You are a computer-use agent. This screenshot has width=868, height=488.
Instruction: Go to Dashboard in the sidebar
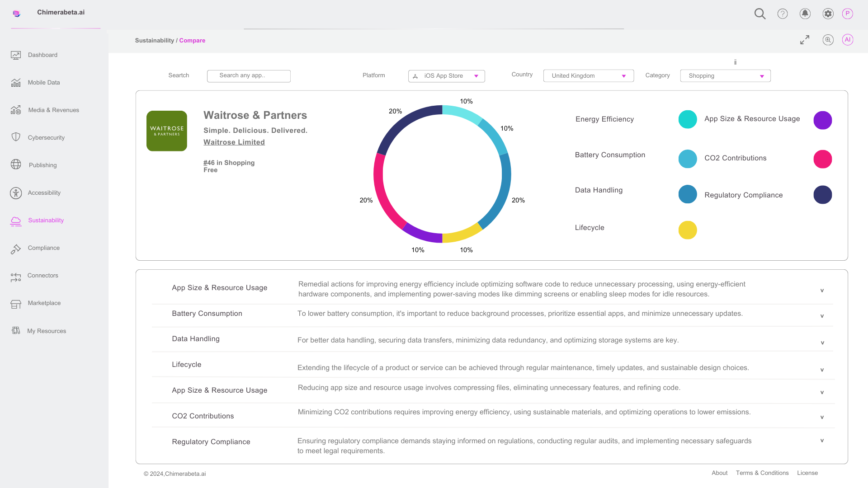[x=42, y=55]
